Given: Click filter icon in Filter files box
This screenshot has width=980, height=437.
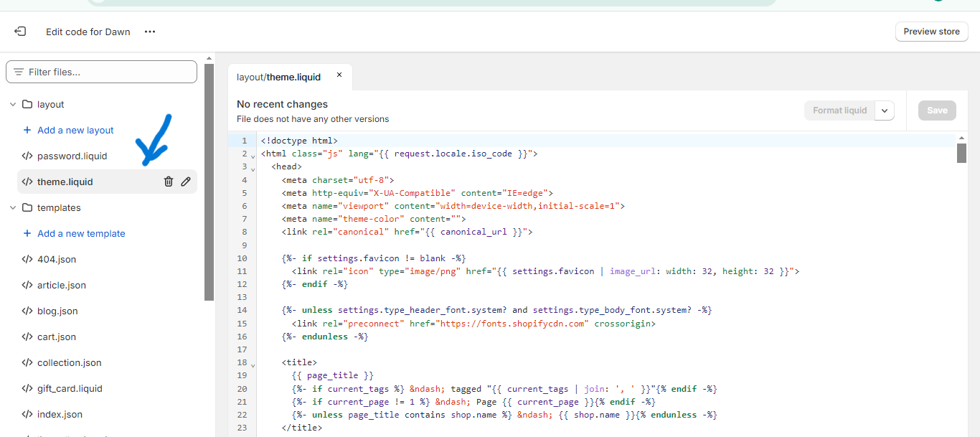Looking at the screenshot, I should tap(19, 72).
